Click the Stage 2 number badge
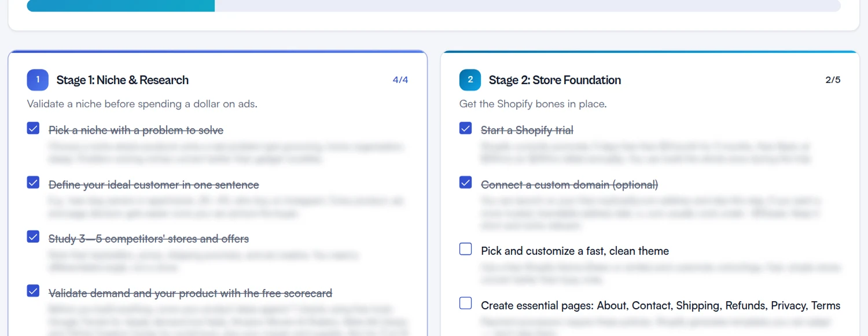Viewport: 868px width, 336px height. (x=470, y=80)
